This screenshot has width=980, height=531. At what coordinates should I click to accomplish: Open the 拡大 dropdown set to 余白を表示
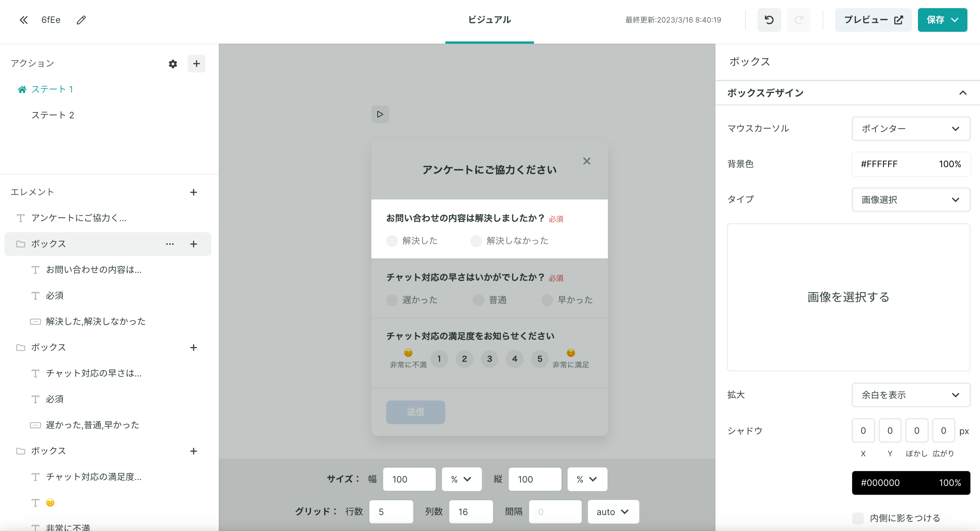click(911, 395)
